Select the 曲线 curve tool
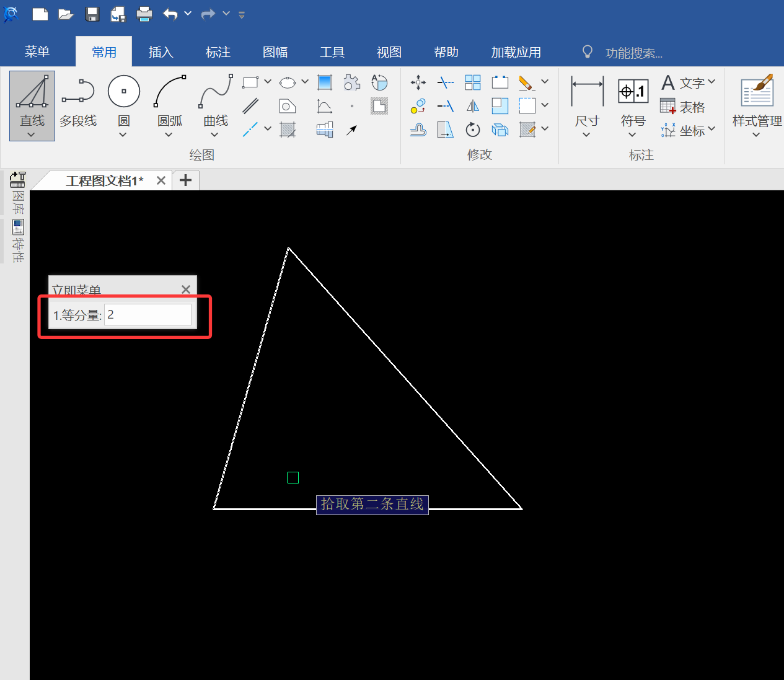The height and width of the screenshot is (680, 784). coord(216,99)
